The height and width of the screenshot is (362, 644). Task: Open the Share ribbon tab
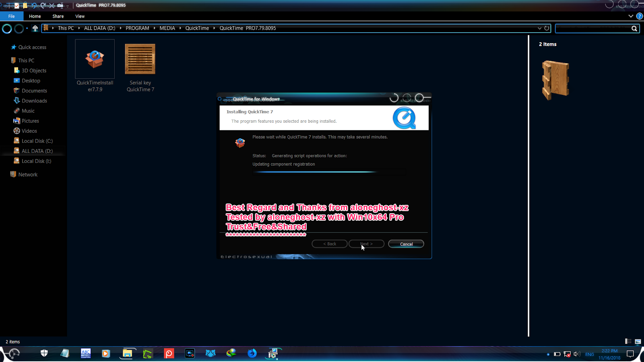tap(58, 16)
